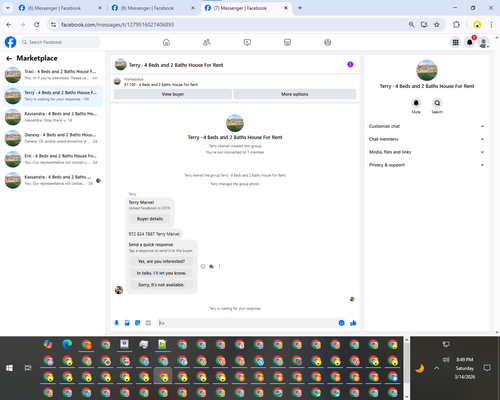
Task: Expand the Privacy & support section
Action: tap(426, 165)
